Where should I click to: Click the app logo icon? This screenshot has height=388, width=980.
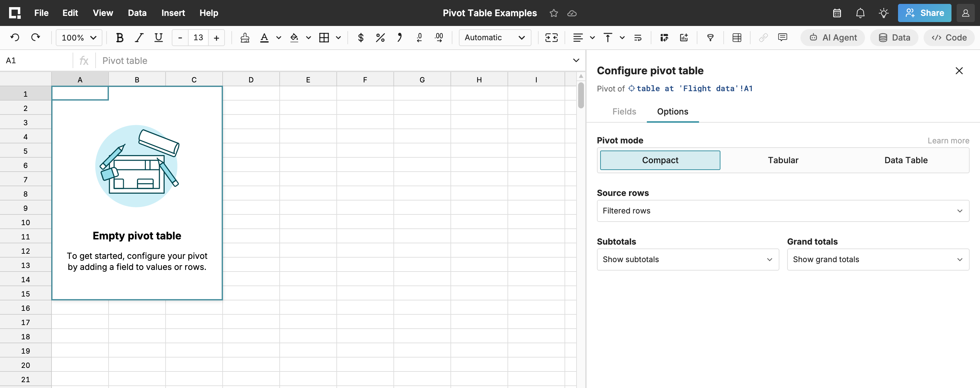coord(15,13)
